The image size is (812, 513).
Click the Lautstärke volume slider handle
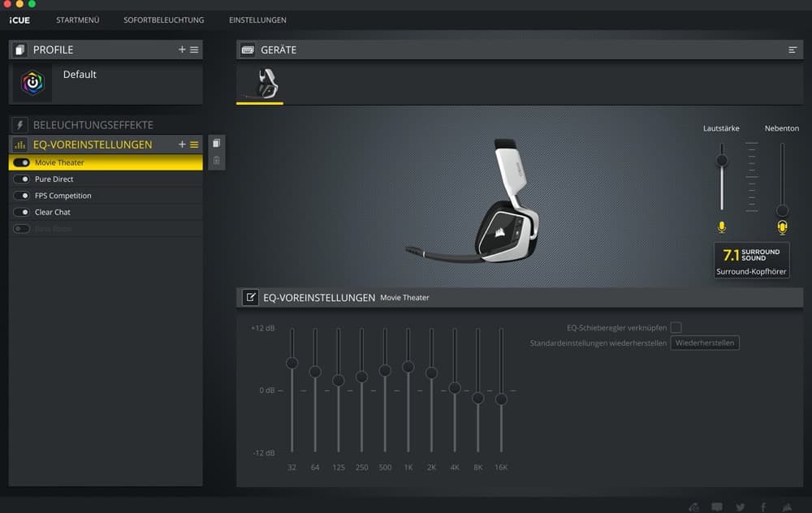[722, 161]
